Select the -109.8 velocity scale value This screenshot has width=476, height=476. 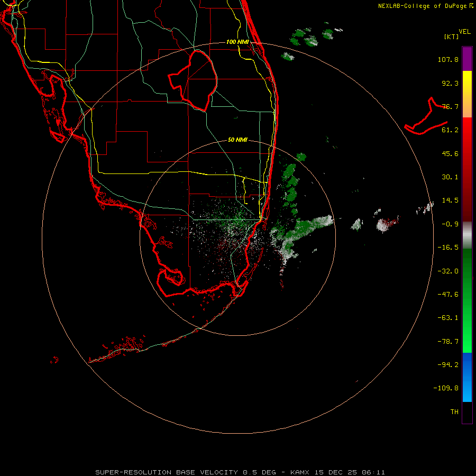point(446,388)
